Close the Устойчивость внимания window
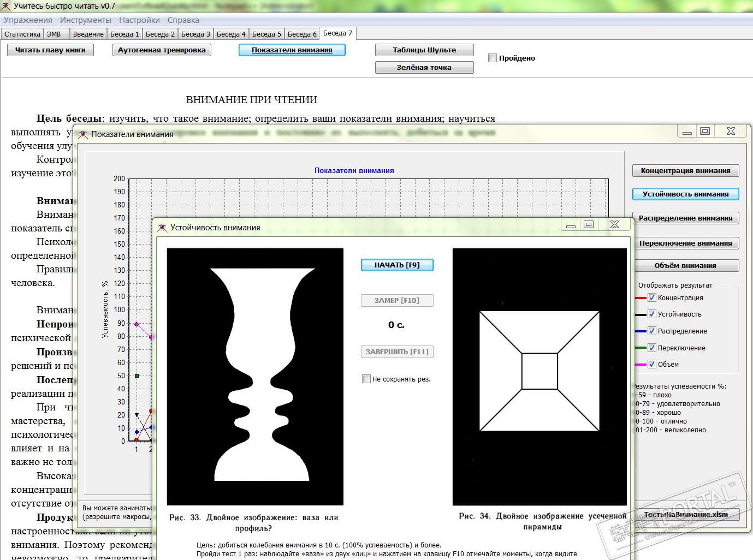This screenshot has height=560, width=753. pyautogui.click(x=614, y=224)
